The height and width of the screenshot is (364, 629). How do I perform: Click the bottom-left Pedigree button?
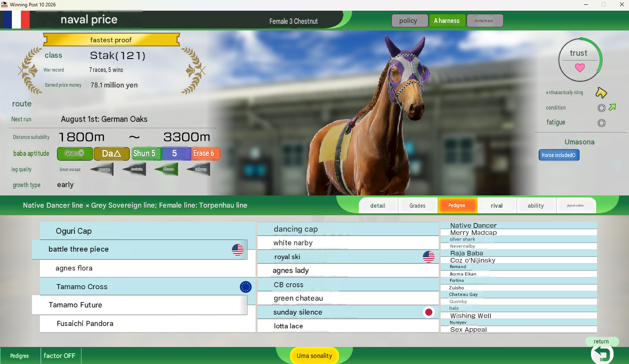20,356
